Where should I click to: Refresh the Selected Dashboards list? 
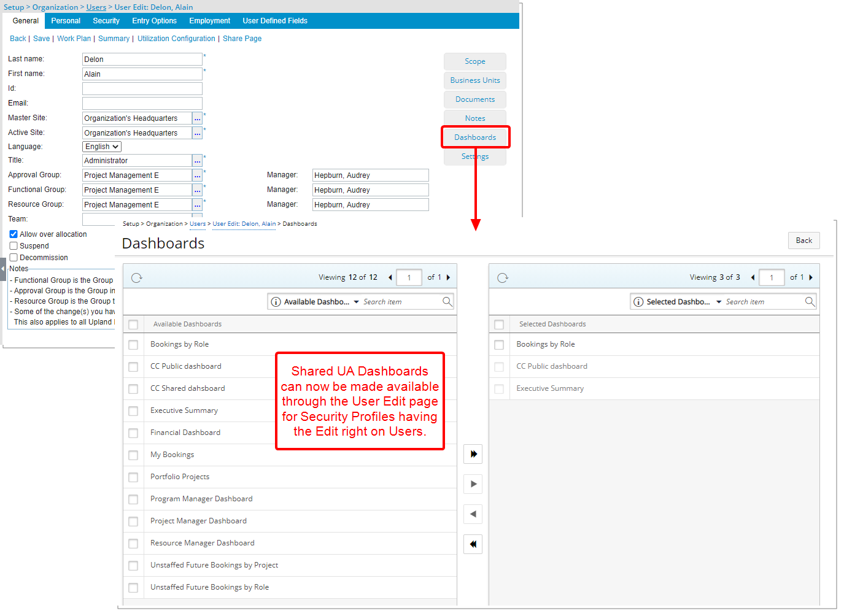point(503,278)
